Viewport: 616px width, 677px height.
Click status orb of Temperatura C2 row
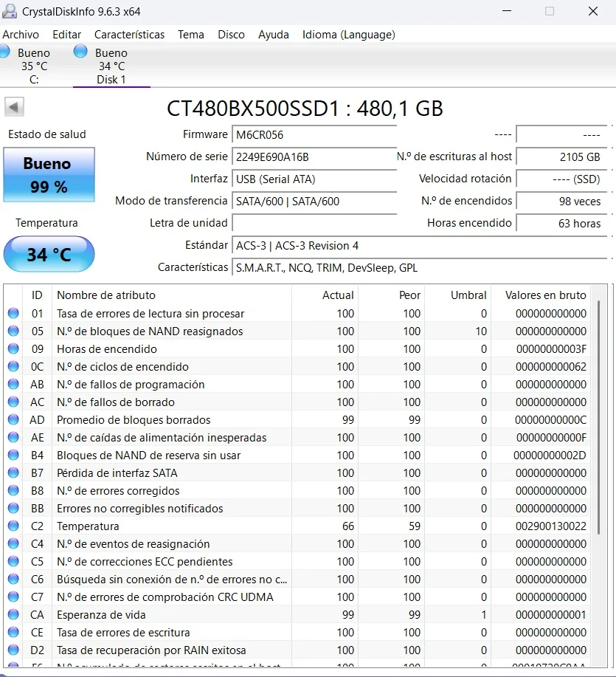click(13, 526)
